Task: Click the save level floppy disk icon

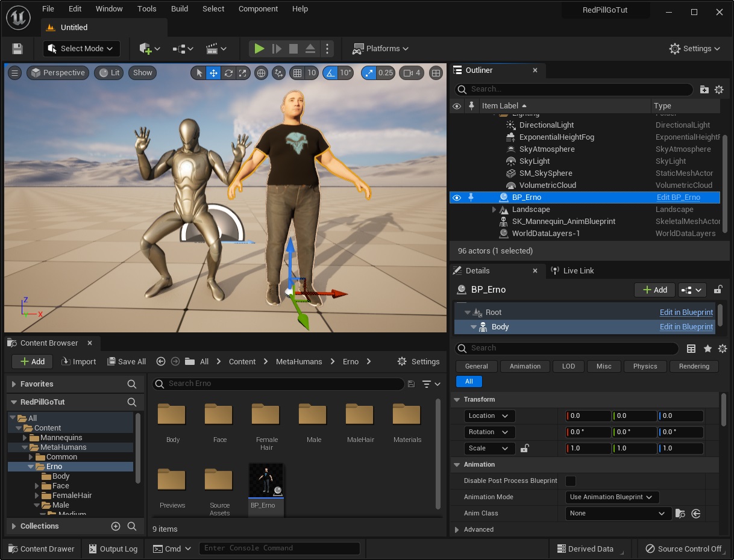Action: pos(17,49)
